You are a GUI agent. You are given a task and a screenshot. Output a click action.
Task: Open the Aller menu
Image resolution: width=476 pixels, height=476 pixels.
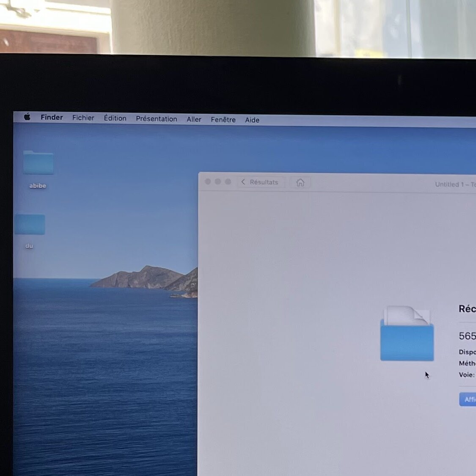coord(194,119)
